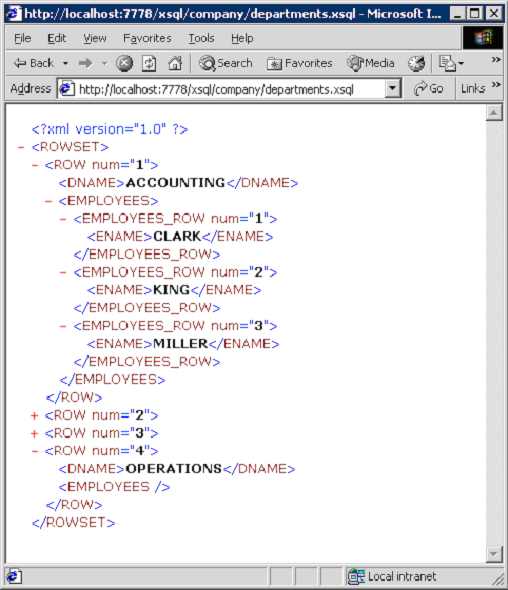The width and height of the screenshot is (508, 590).
Task: Click the Windows logo throbber icon
Action: click(483, 38)
